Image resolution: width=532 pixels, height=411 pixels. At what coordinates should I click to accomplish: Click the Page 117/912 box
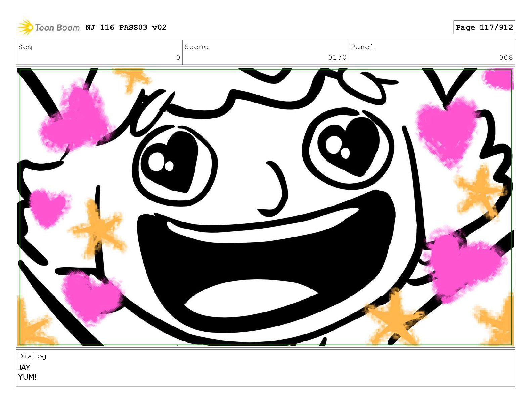click(x=484, y=27)
